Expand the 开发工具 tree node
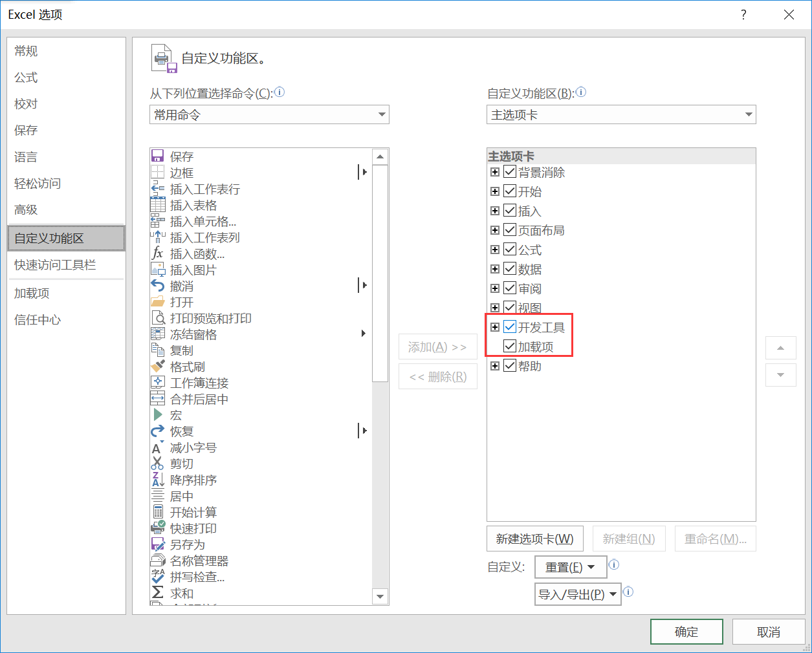Screen dimensions: 812x653 (x=495, y=327)
